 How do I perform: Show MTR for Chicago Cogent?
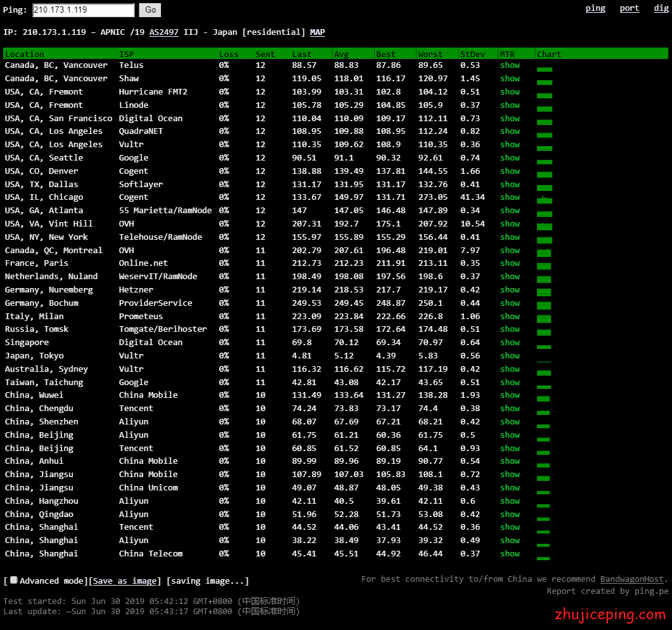coord(510,197)
